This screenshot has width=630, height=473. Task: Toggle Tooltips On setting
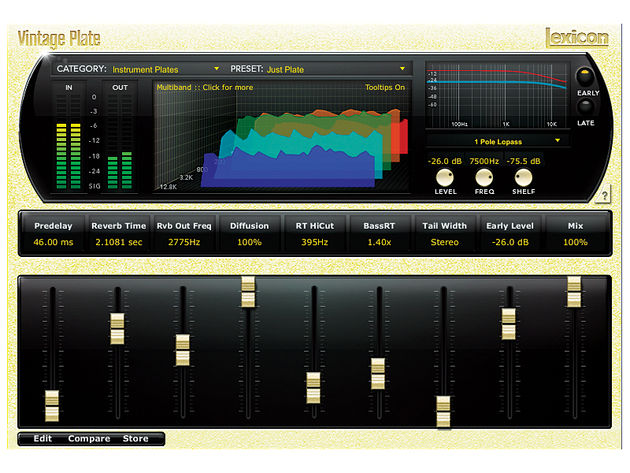385,87
